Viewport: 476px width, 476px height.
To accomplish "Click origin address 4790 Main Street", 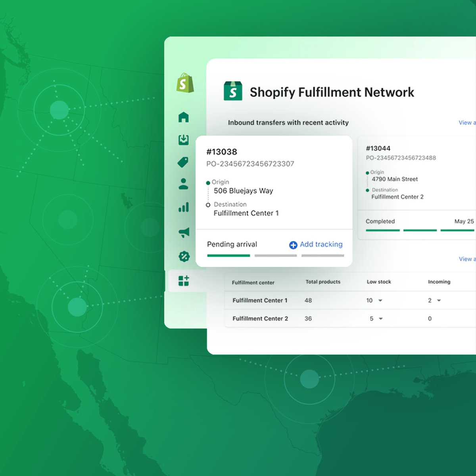I will tap(395, 179).
